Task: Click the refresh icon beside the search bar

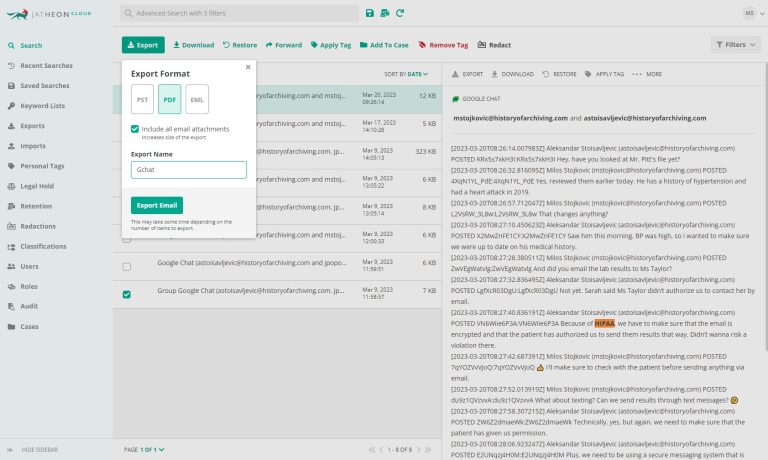Action: pos(400,13)
